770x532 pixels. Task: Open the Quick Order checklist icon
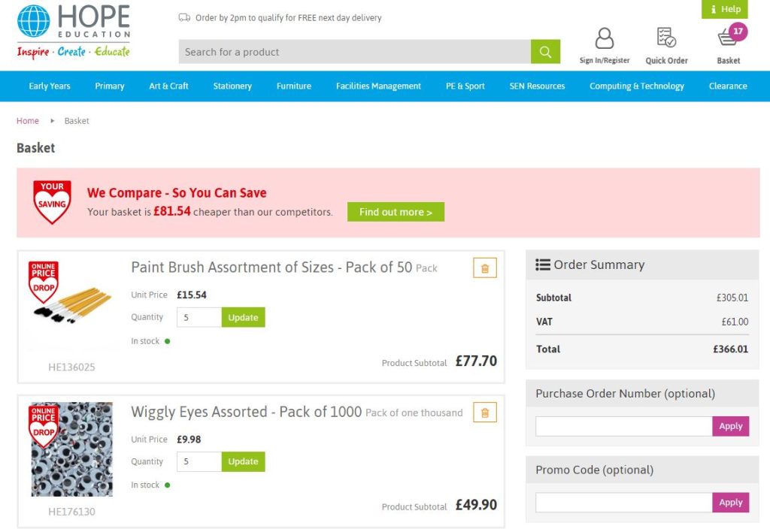click(666, 38)
